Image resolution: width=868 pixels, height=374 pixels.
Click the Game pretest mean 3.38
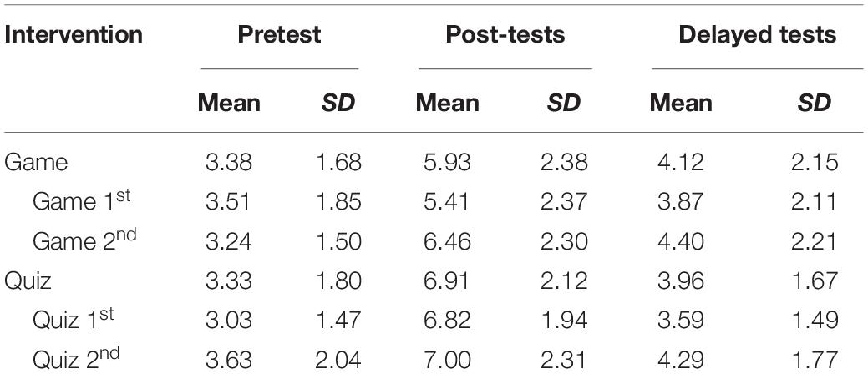229,163
